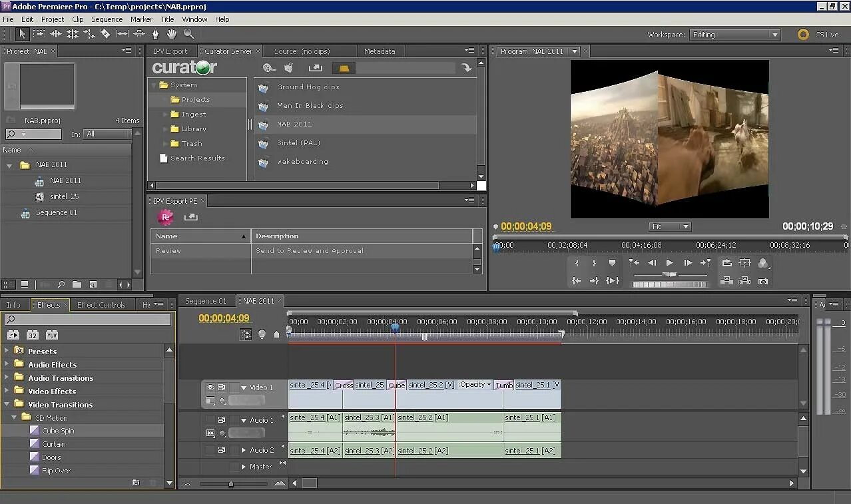
Task: Click the Premiere Elements export icon
Action: click(x=165, y=216)
